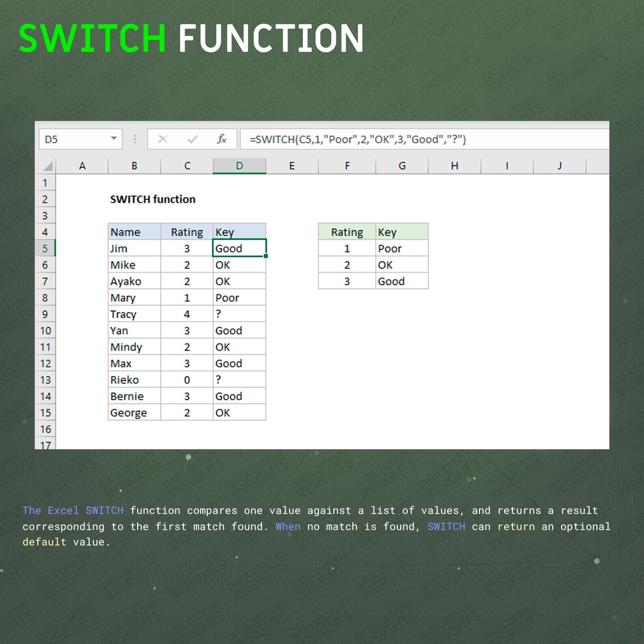This screenshot has width=644, height=644.
Task: Select row 13 header
Action: click(45, 380)
